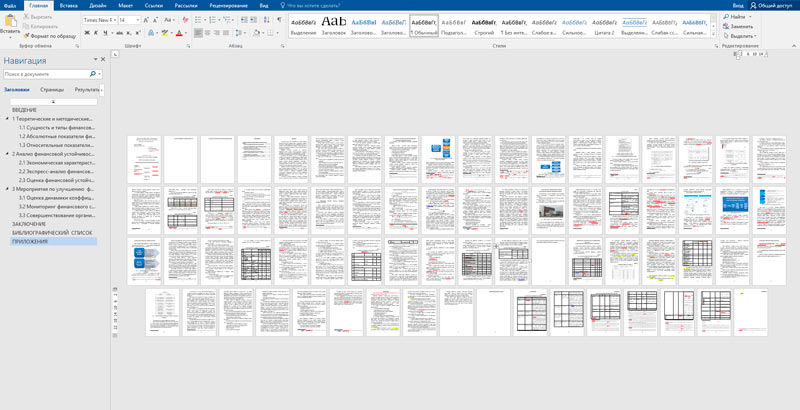Click the red font color A button
The image size is (800, 410).
179,33
